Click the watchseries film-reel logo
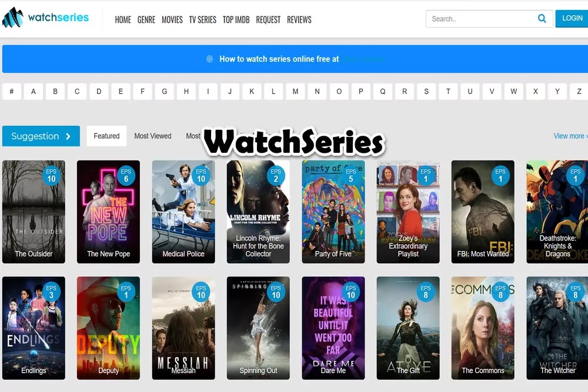This screenshot has width=588, height=392. pyautogui.click(x=13, y=18)
